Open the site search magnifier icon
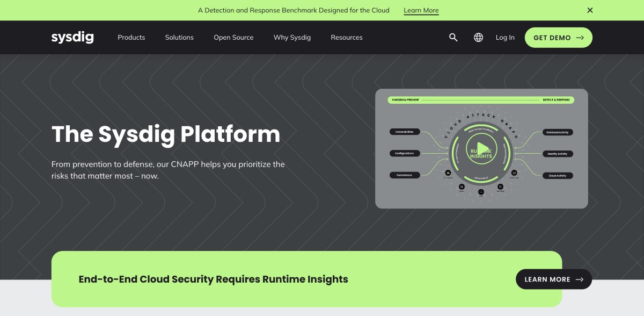Image resolution: width=644 pixels, height=316 pixels. click(x=453, y=37)
